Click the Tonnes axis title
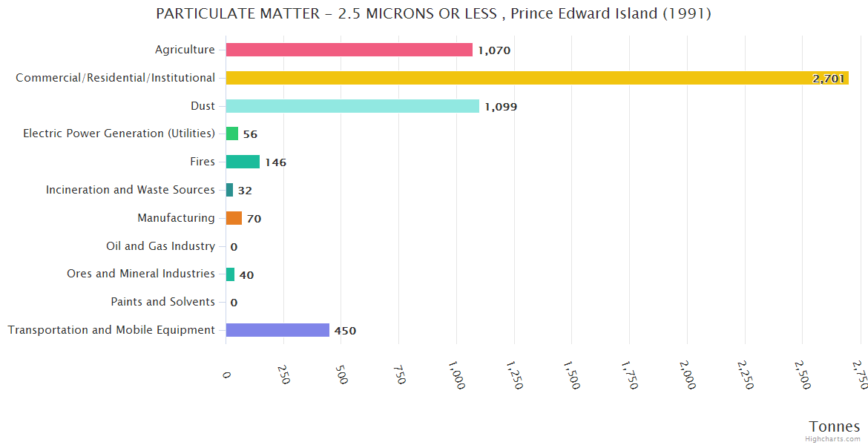The width and height of the screenshot is (868, 445). pyautogui.click(x=834, y=426)
